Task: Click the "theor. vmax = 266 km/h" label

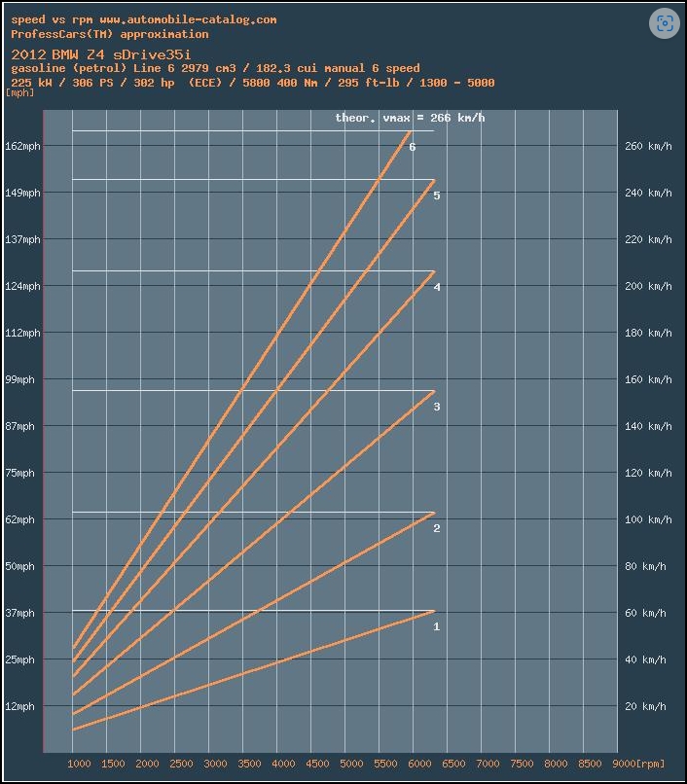Action: pos(410,118)
